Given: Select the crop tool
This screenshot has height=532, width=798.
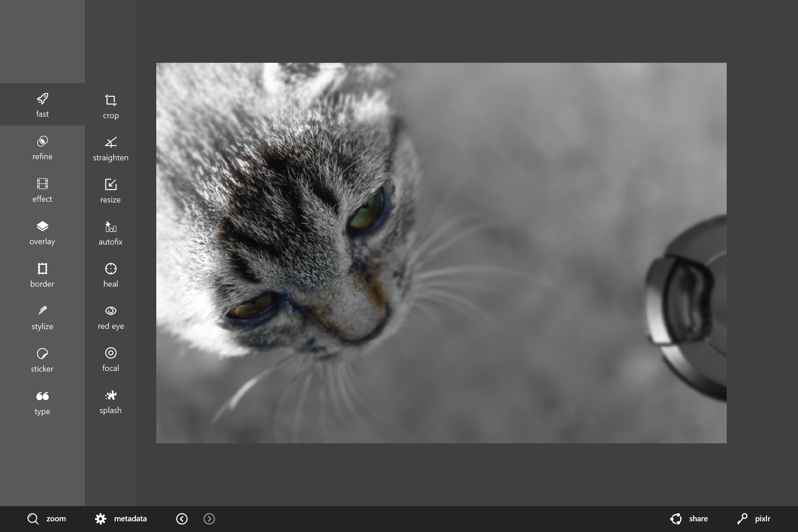Looking at the screenshot, I should (110, 106).
